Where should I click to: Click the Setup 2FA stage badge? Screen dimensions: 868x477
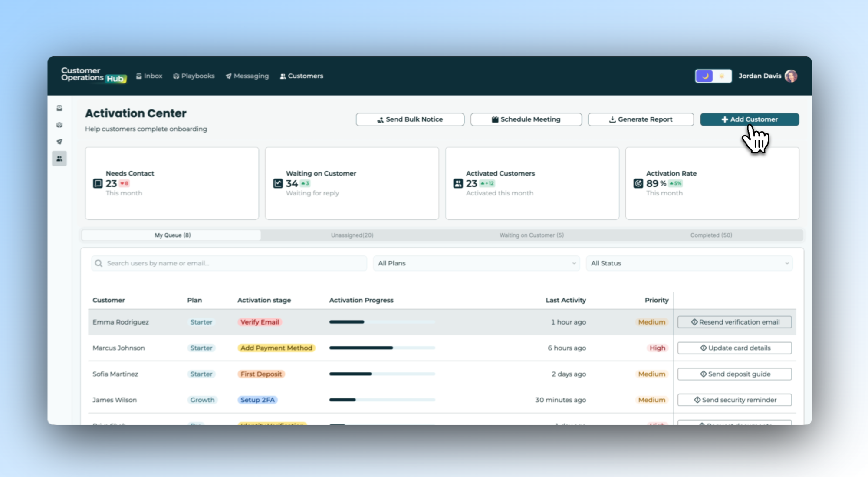[x=257, y=400]
